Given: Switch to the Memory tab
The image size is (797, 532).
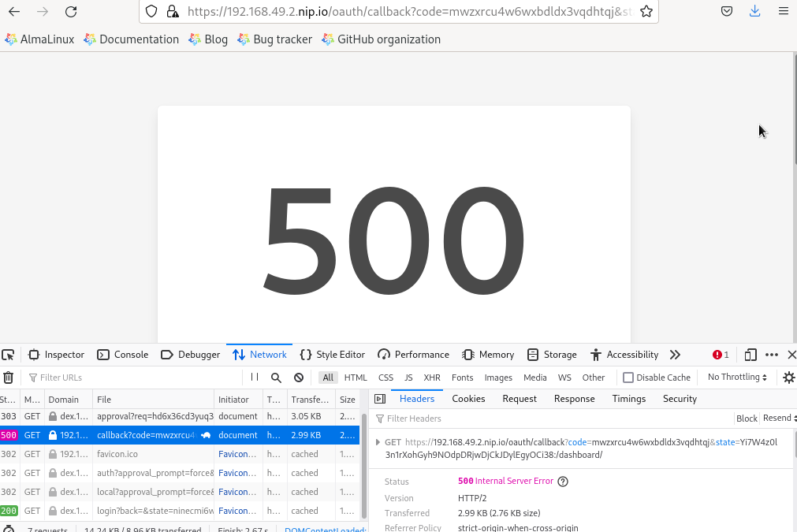Looking at the screenshot, I should [x=488, y=355].
